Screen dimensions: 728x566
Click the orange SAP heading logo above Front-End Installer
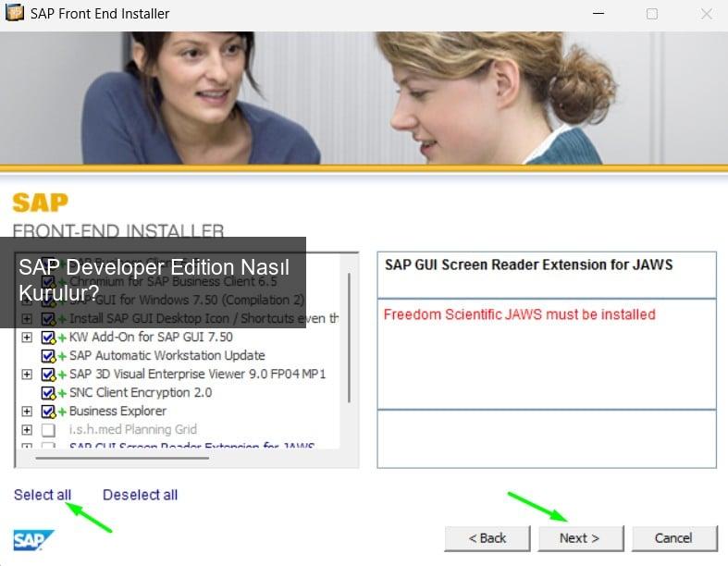click(40, 203)
